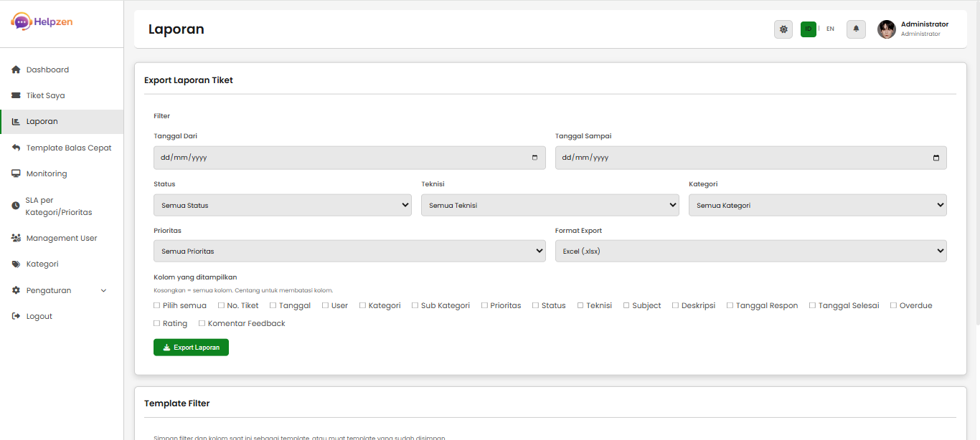Image resolution: width=980 pixels, height=440 pixels.
Task: Click the Tanggal Dari date field
Action: pos(349,157)
